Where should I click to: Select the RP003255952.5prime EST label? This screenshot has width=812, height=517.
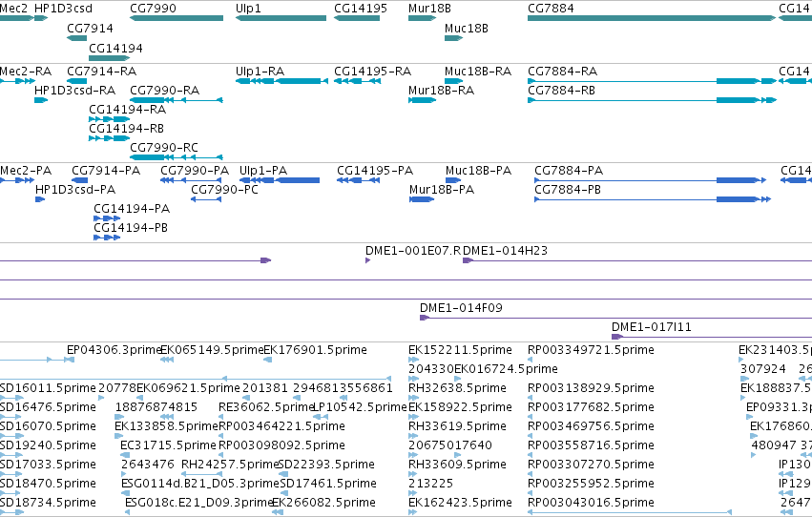click(591, 484)
